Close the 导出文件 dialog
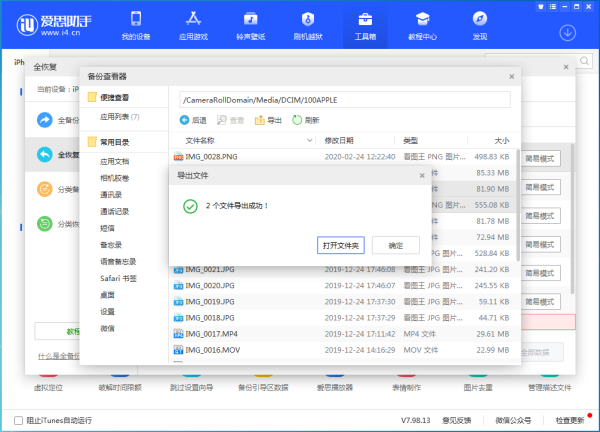 coord(421,175)
